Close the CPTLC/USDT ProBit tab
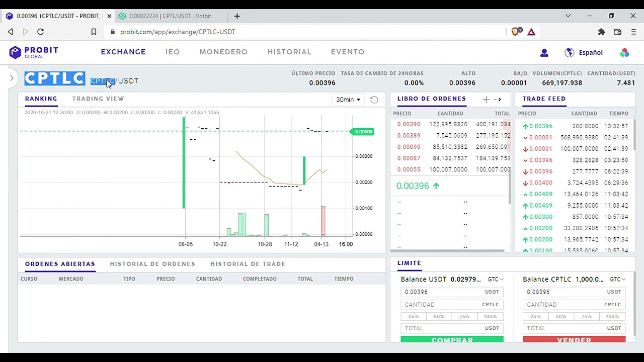The image size is (644, 362). pyautogui.click(x=109, y=16)
